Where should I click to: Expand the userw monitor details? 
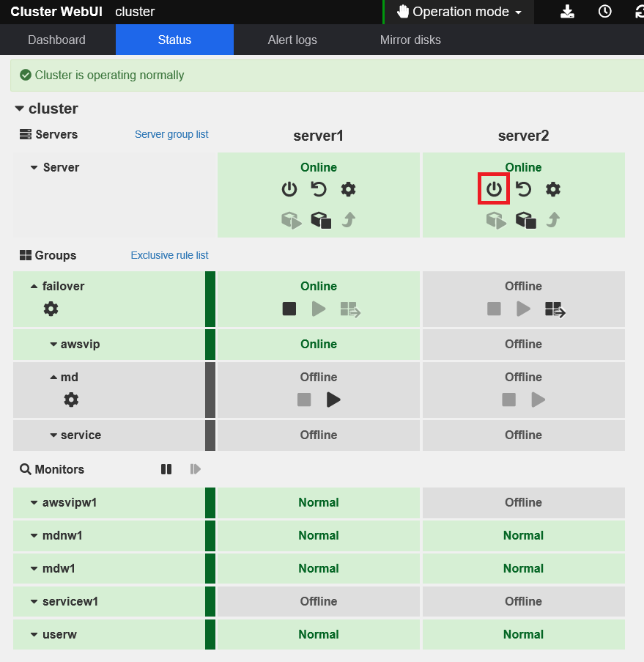34,635
